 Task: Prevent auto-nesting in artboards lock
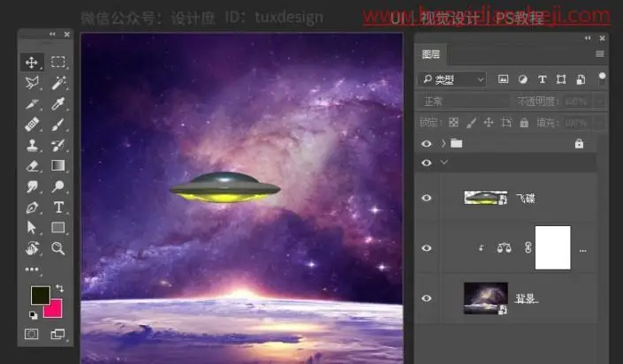coord(506,123)
